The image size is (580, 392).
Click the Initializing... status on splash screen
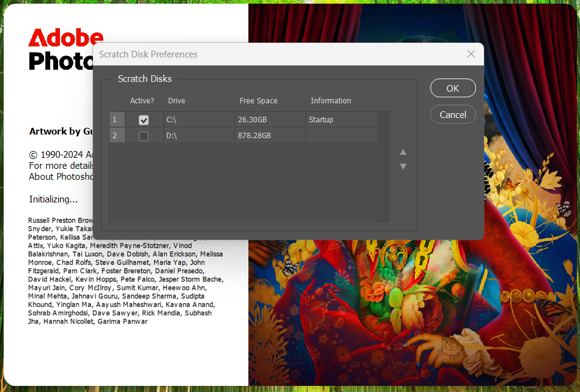point(54,199)
